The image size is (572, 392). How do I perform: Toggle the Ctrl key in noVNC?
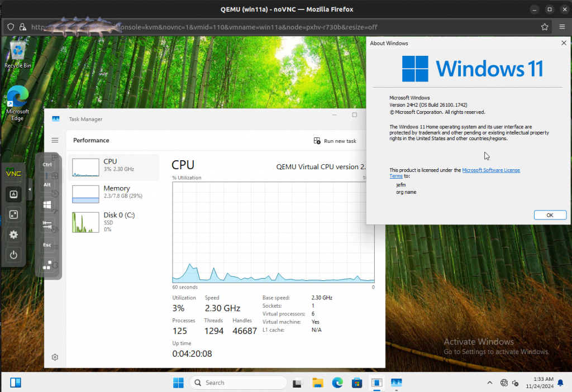click(47, 165)
